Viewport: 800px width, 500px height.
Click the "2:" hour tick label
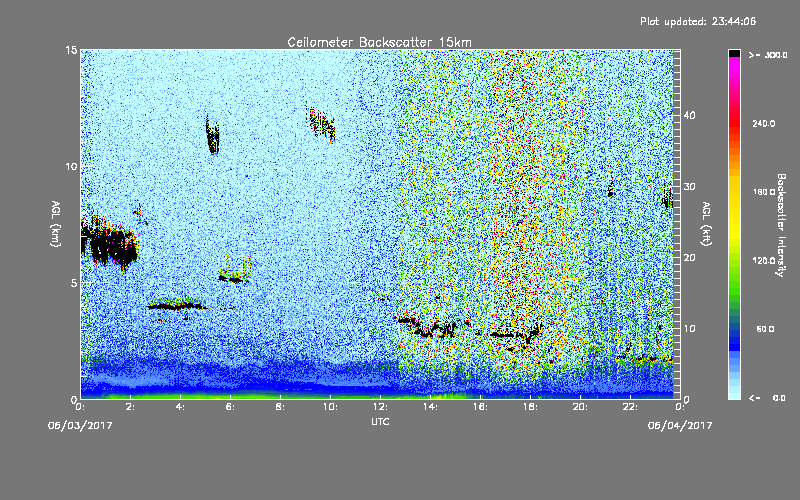coord(131,407)
